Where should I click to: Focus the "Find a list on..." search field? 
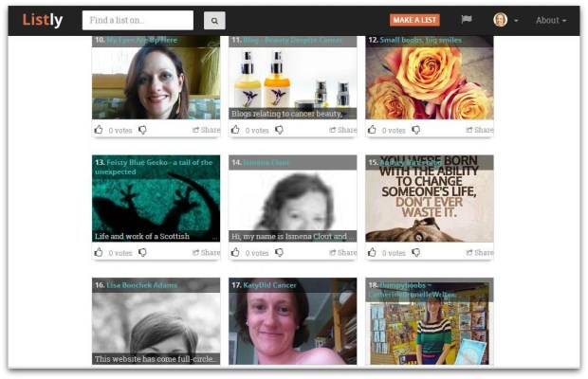pos(138,20)
